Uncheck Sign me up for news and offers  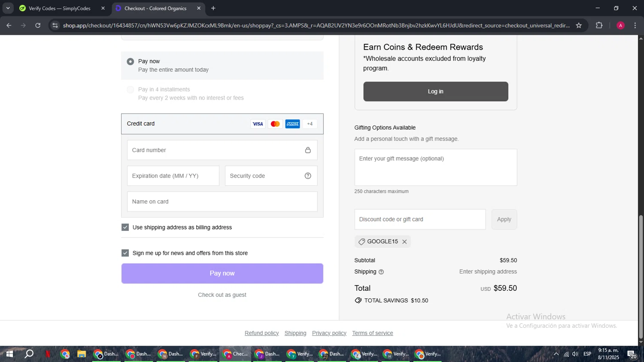click(x=125, y=253)
